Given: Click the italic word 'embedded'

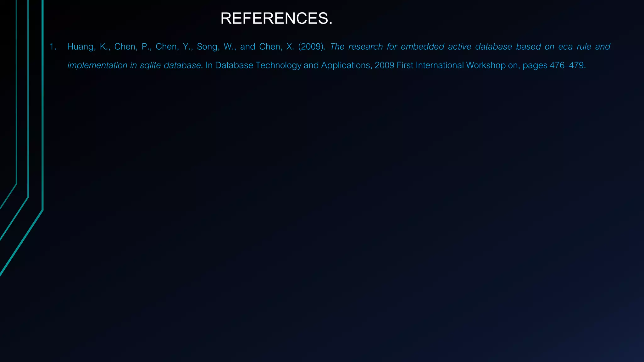Looking at the screenshot, I should tap(422, 47).
